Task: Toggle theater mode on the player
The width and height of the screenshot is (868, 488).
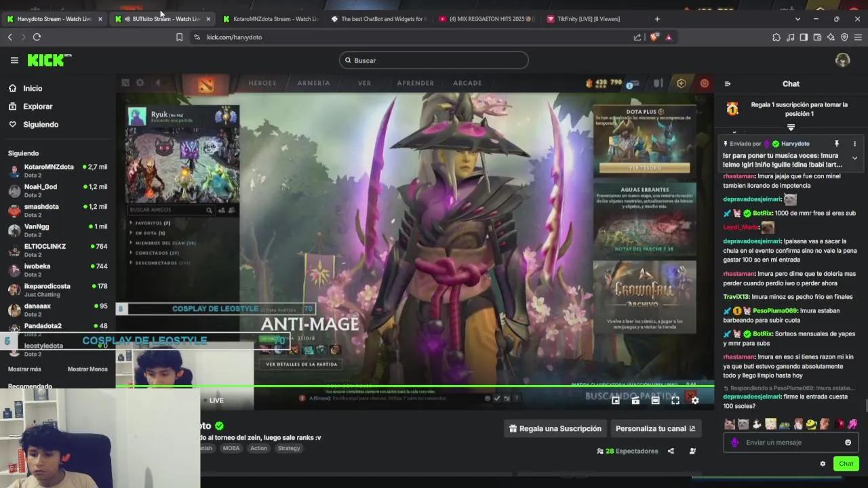Action: [655, 401]
